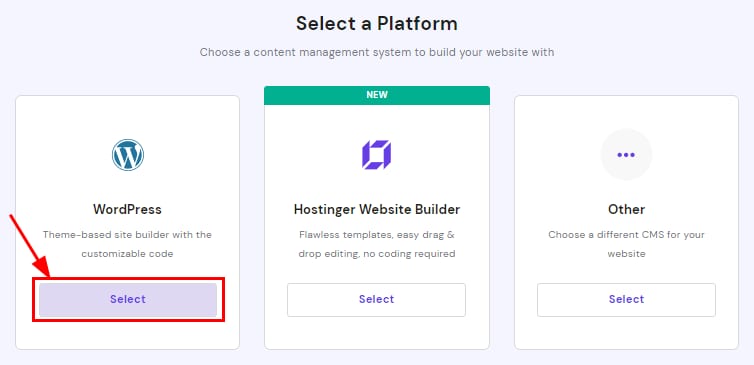The height and width of the screenshot is (365, 754).
Task: Click the Select a Platform heading
Action: pyautogui.click(x=377, y=23)
